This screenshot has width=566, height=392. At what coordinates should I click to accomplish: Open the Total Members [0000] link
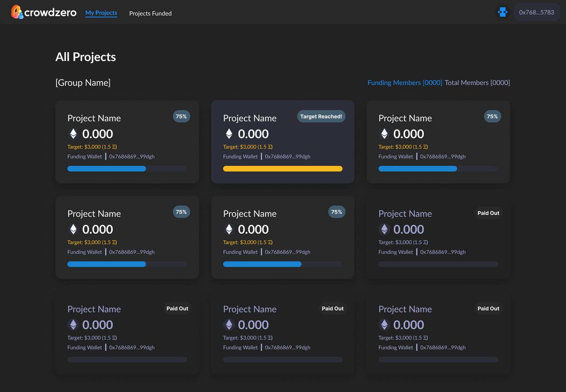tap(477, 83)
